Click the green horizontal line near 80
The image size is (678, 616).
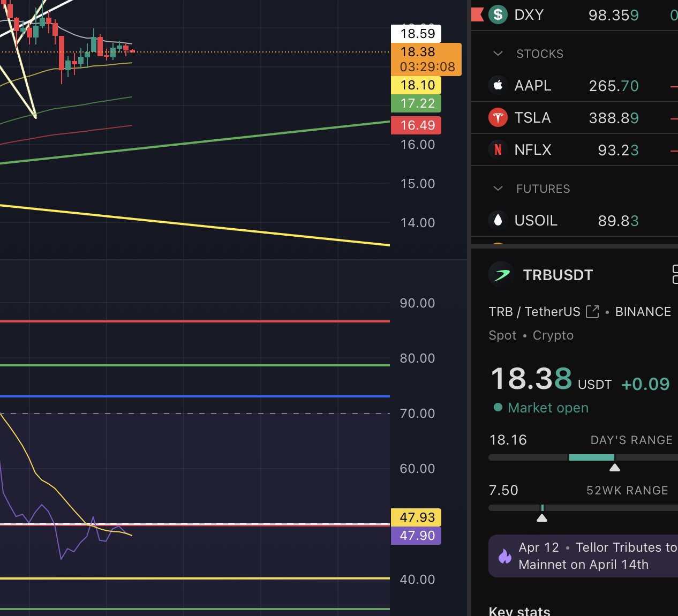coord(195,365)
